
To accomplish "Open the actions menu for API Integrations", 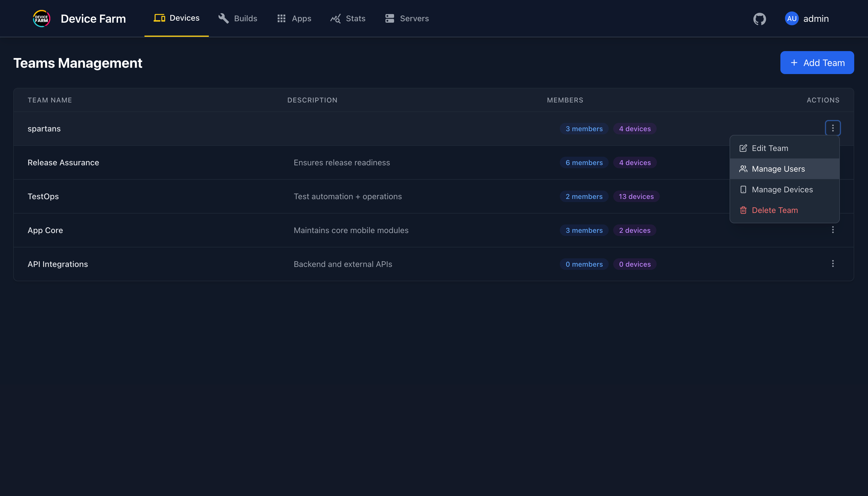I will point(833,264).
